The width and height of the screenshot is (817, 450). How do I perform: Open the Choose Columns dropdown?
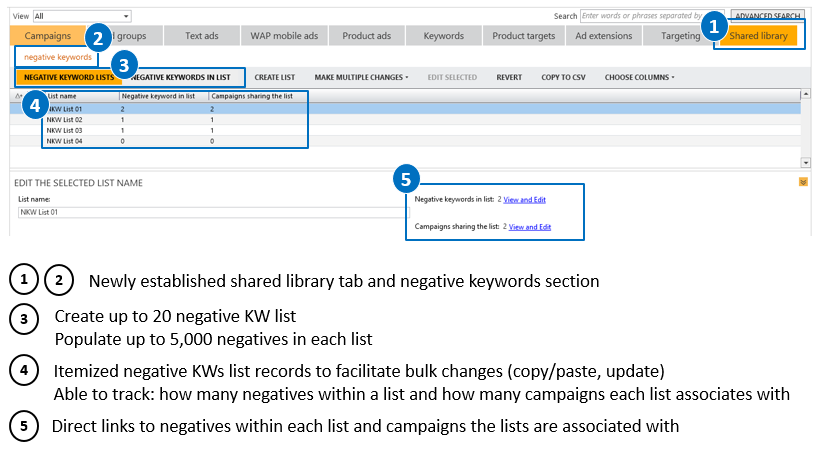[x=639, y=77]
